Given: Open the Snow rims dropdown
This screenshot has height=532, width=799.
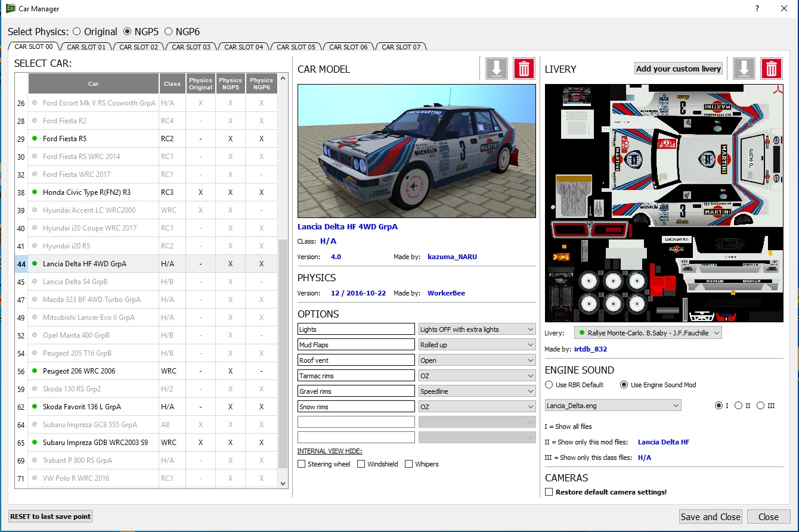Looking at the screenshot, I should pos(477,407).
